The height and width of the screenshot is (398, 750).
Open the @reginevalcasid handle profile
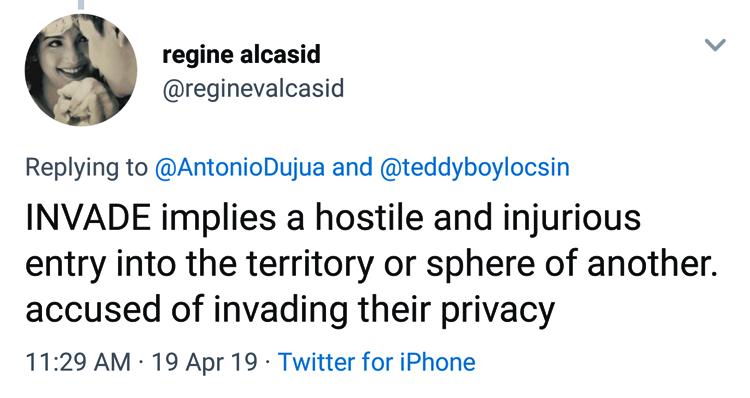pos(253,89)
